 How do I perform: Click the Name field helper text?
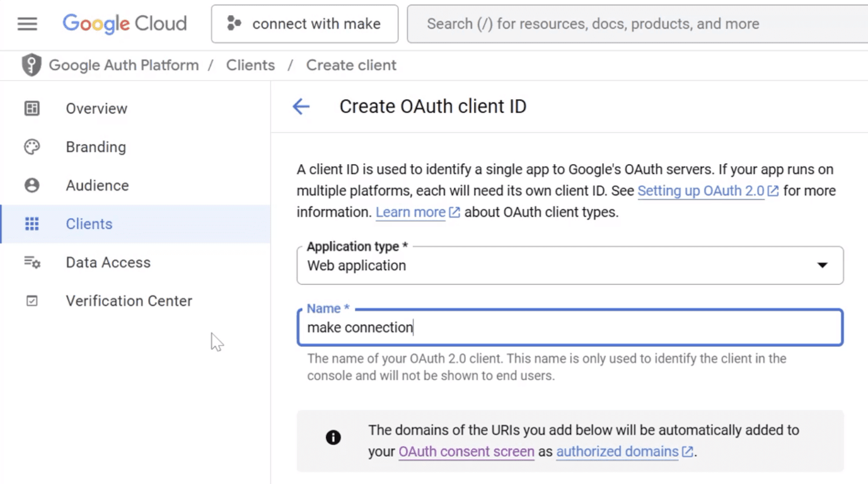tap(547, 367)
